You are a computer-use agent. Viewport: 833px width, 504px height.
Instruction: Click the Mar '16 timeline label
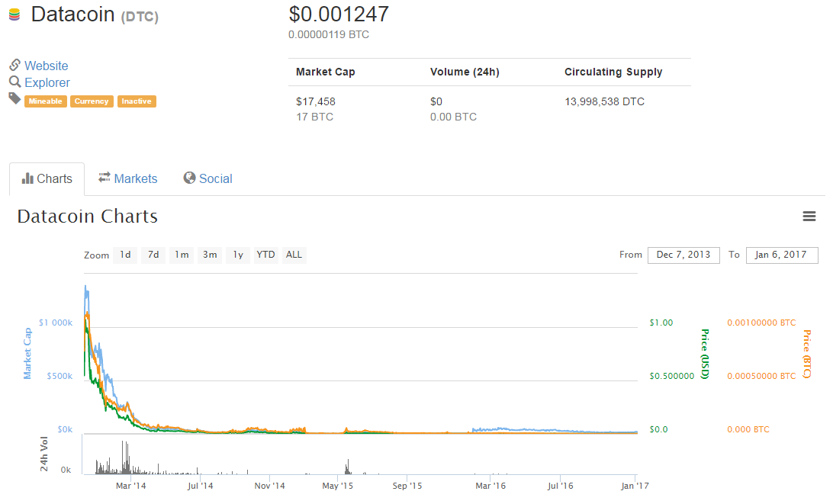[x=491, y=486]
